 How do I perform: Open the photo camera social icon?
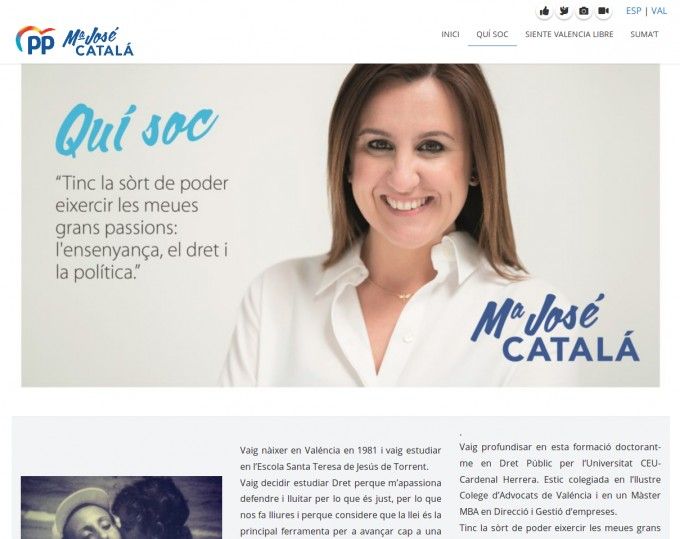coord(584,11)
